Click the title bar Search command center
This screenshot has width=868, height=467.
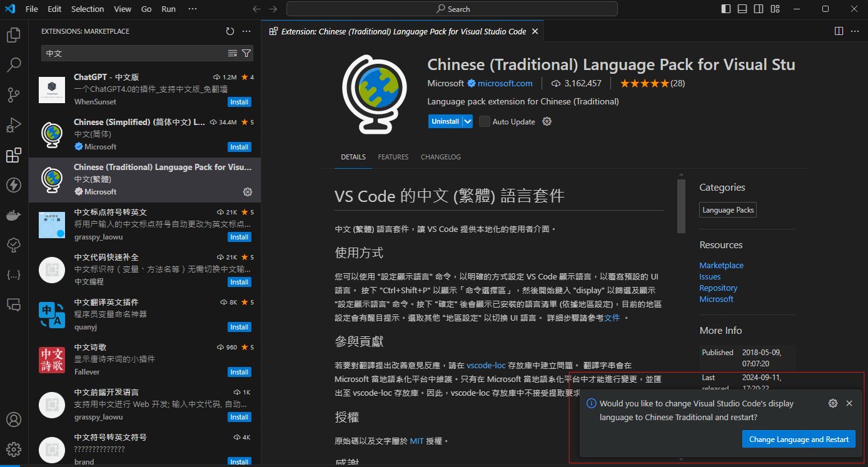pyautogui.click(x=452, y=9)
